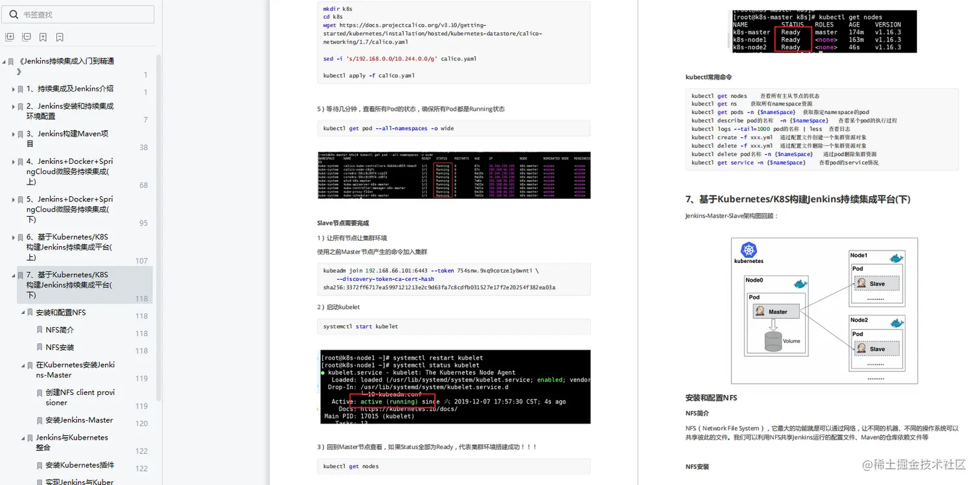Click the 'kubectl apply -f calico.yaml' line

click(369, 75)
